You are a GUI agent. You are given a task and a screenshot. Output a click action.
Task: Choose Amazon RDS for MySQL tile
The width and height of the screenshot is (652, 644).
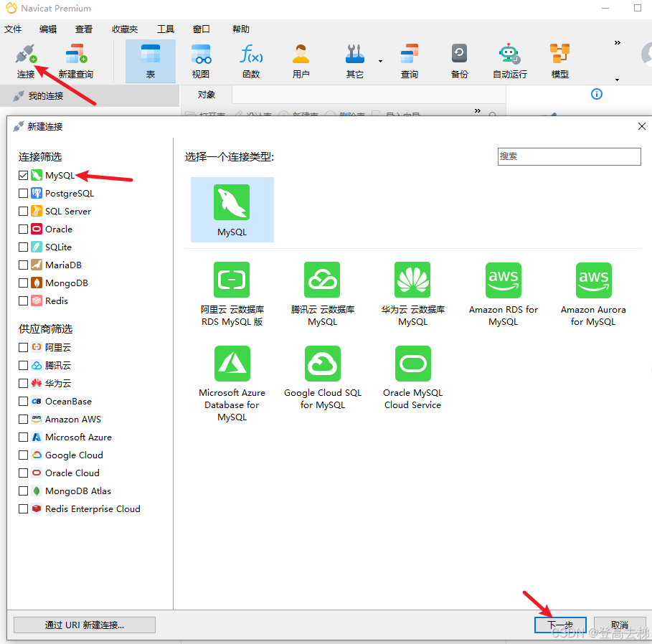(503, 294)
